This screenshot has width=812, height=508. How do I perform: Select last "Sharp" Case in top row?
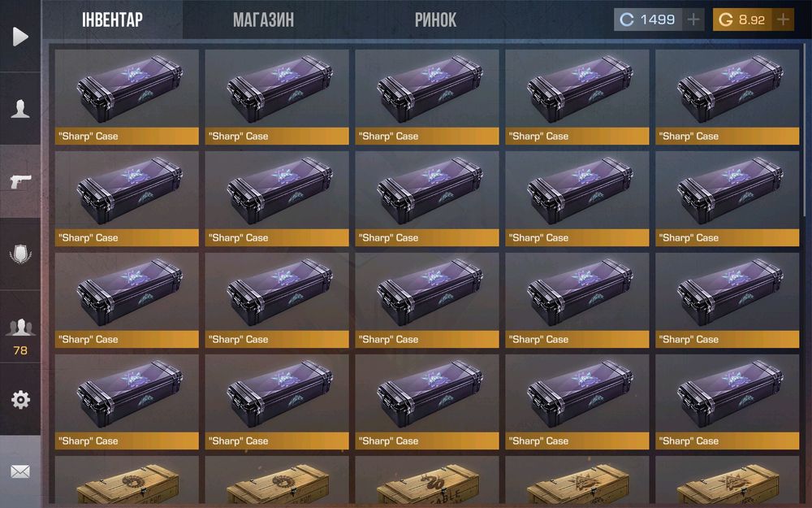pos(727,97)
